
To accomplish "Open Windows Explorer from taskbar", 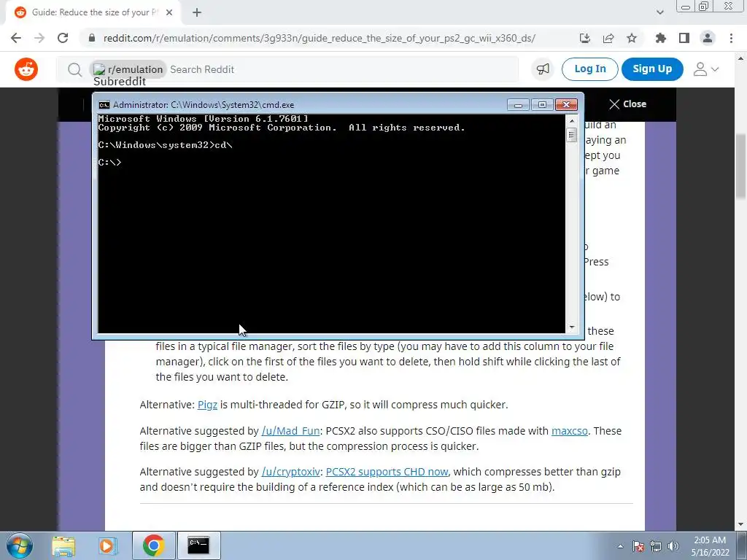I will [x=63, y=545].
